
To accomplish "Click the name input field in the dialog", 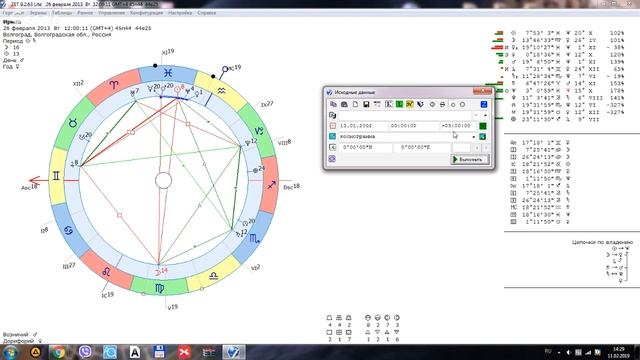I will (x=406, y=116).
